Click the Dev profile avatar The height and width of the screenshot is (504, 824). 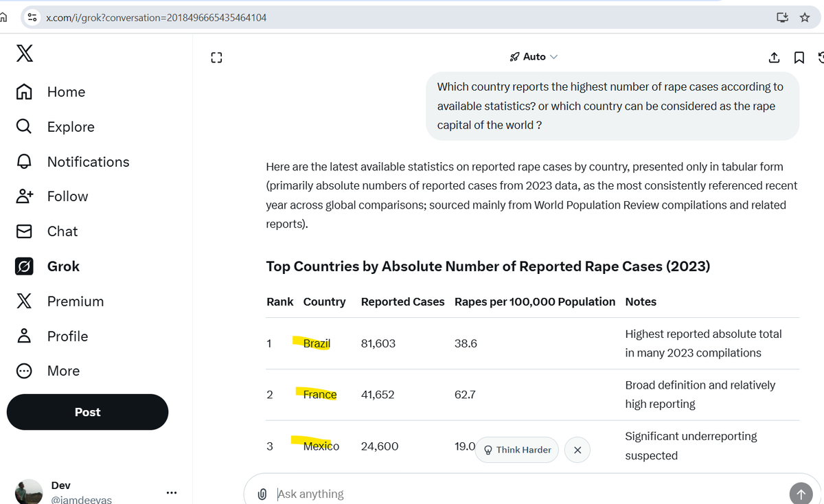(29, 493)
